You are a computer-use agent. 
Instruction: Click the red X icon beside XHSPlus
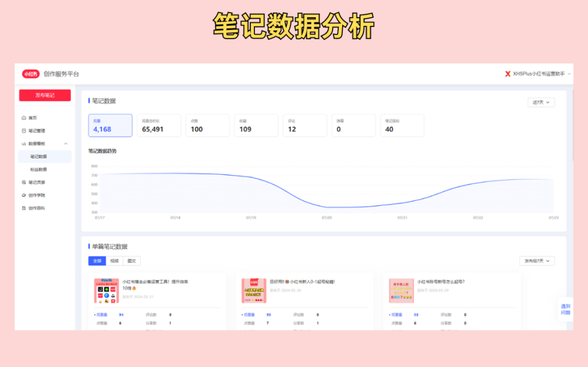508,74
